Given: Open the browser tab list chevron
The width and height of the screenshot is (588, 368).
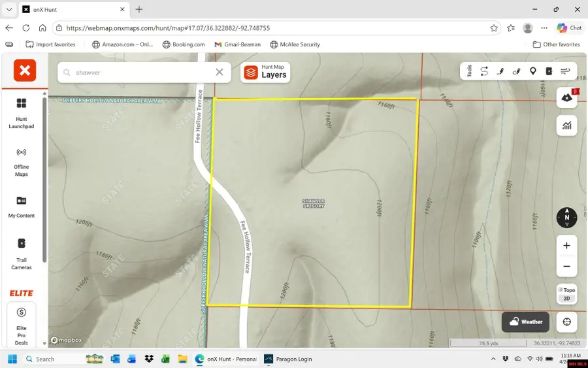Looking at the screenshot, I should point(9,10).
